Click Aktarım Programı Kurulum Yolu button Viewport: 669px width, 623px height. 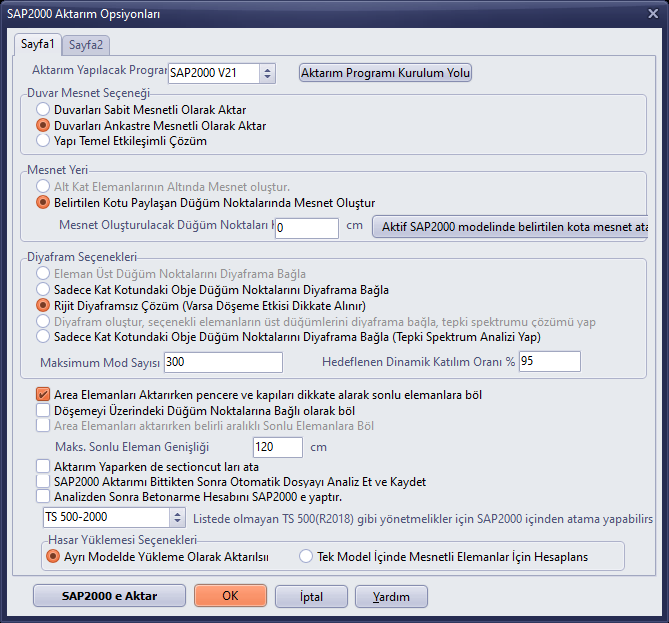(x=385, y=73)
